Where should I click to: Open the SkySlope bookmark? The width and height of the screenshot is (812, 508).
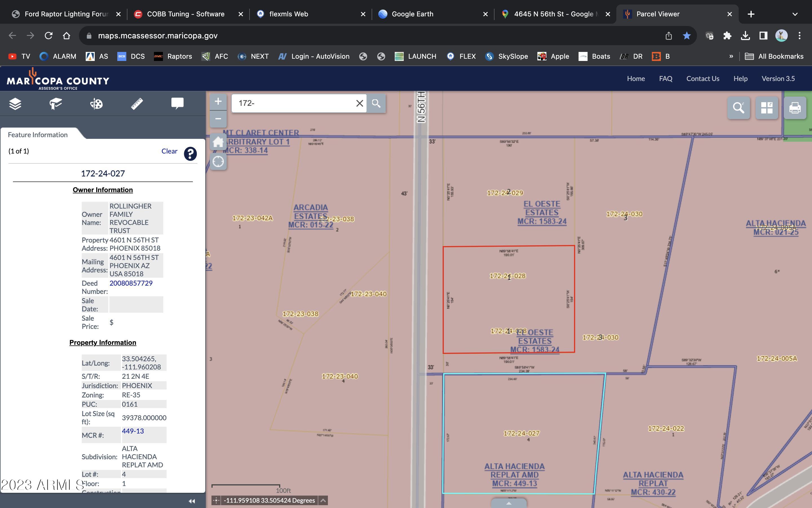pyautogui.click(x=506, y=56)
